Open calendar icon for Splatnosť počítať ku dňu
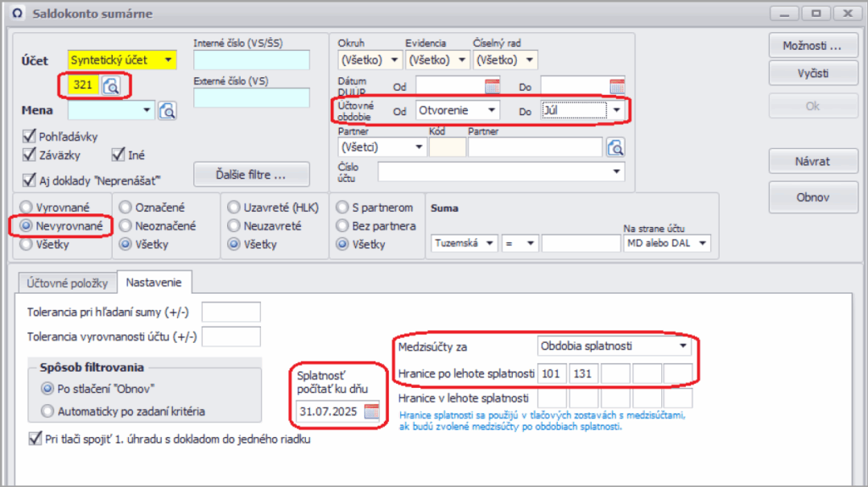Image resolution: width=868 pixels, height=487 pixels. point(371,412)
